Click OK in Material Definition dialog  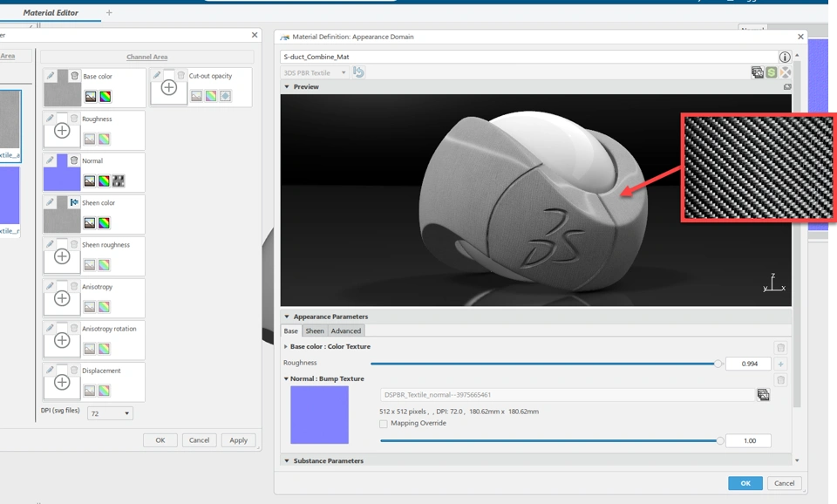tap(745, 483)
